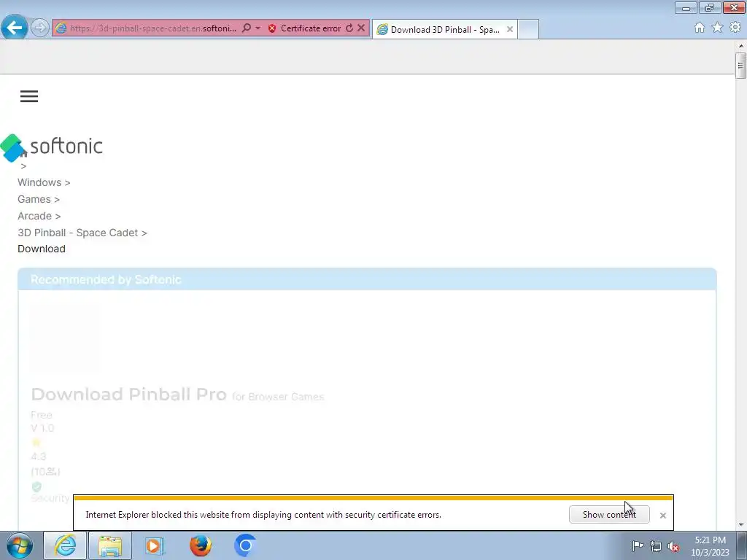Click the address bar search magnifier
Screen dimensions: 747x560
click(x=247, y=28)
